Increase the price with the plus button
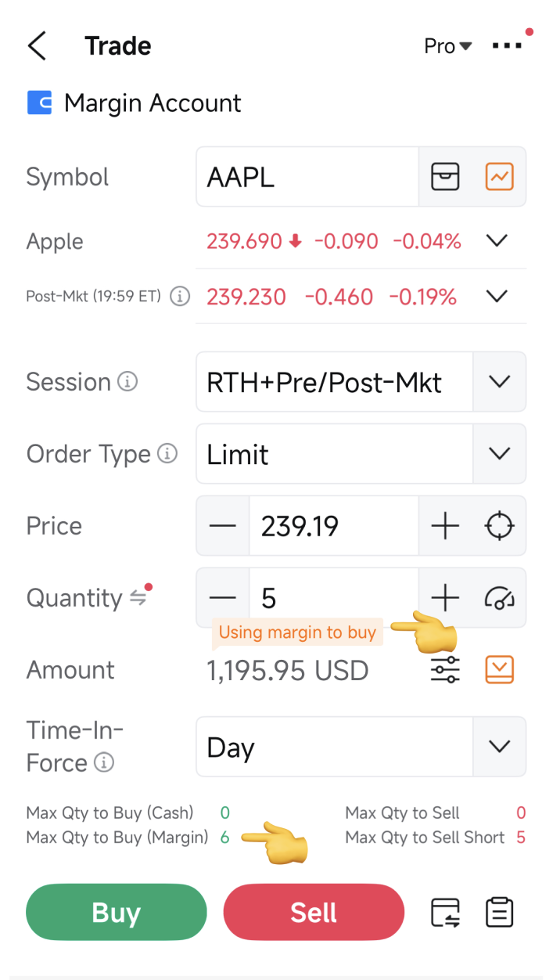This screenshot has width=560, height=980. [x=445, y=526]
